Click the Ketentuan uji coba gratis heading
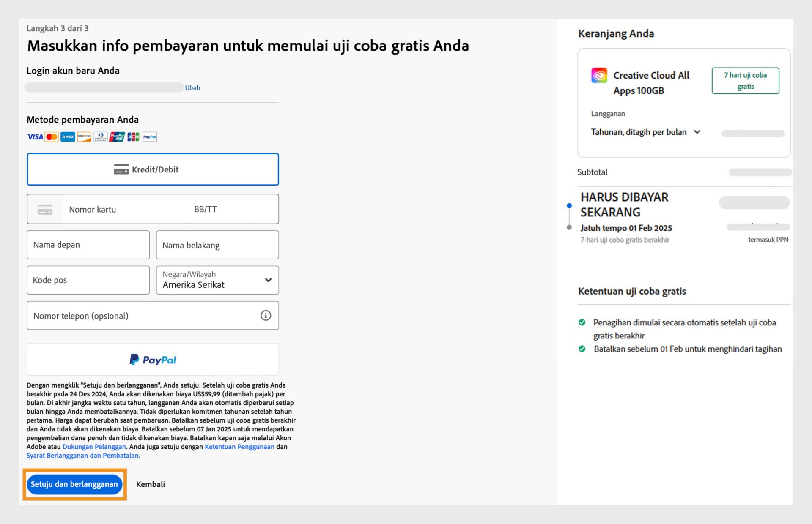 (x=632, y=291)
